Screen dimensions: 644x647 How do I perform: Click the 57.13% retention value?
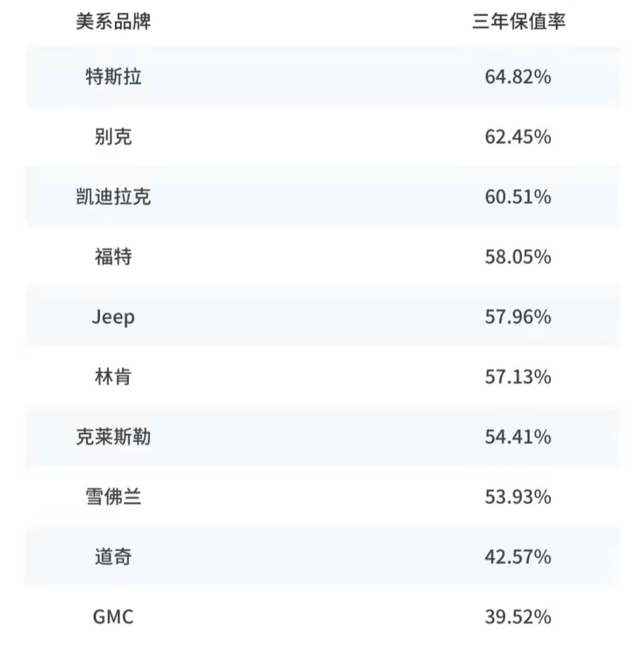[518, 377]
